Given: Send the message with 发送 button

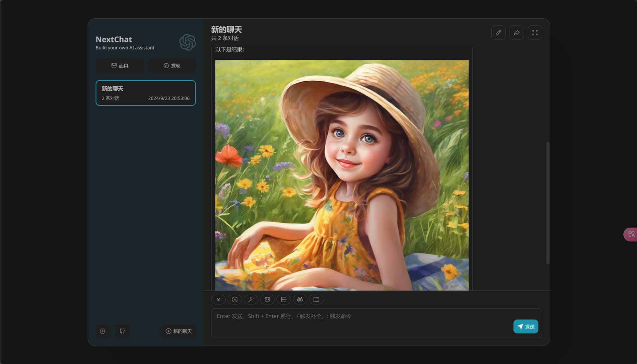Looking at the screenshot, I should pos(526,327).
